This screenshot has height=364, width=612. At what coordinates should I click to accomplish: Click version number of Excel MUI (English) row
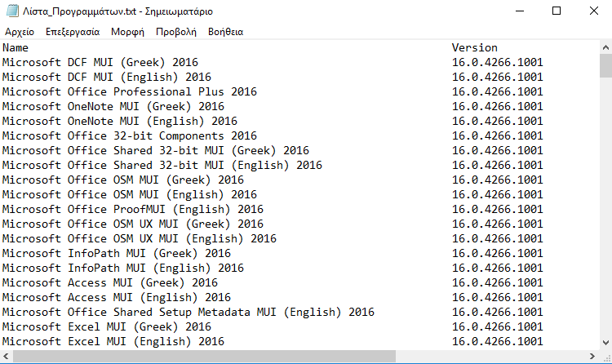(x=497, y=342)
